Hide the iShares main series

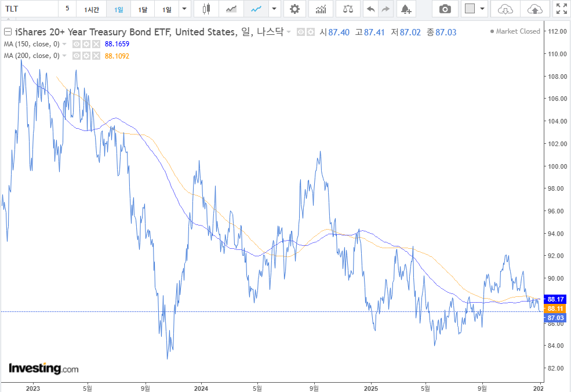tap(300, 32)
